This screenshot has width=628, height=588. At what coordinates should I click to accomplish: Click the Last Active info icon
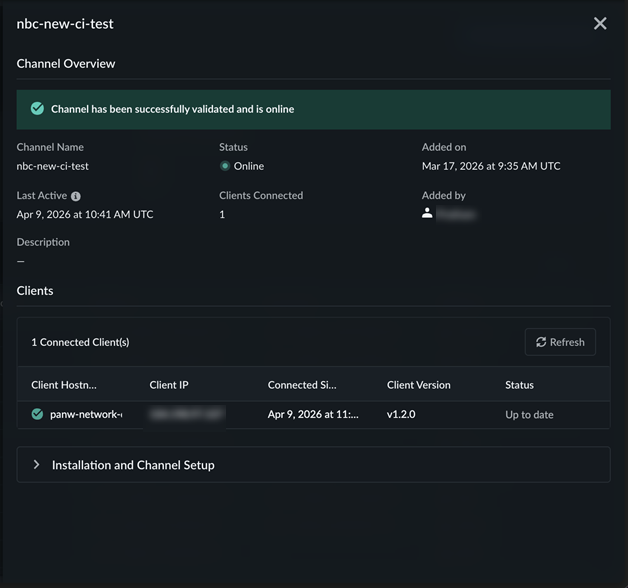76,197
